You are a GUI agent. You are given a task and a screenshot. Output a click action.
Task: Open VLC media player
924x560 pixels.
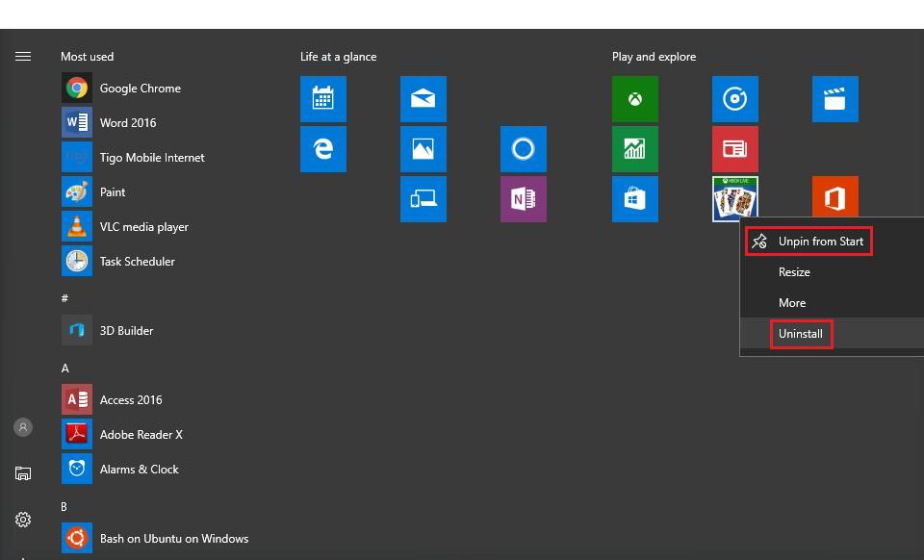(x=125, y=227)
